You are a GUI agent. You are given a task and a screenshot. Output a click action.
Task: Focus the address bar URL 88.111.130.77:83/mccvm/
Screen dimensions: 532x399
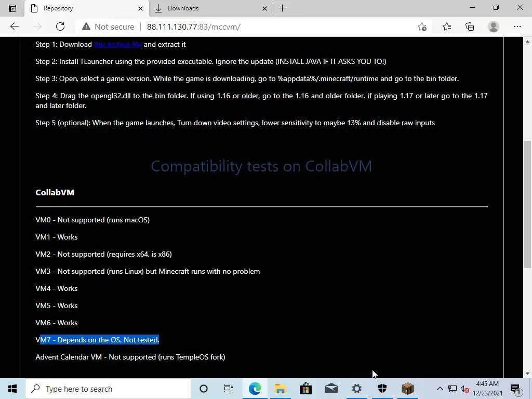193,27
